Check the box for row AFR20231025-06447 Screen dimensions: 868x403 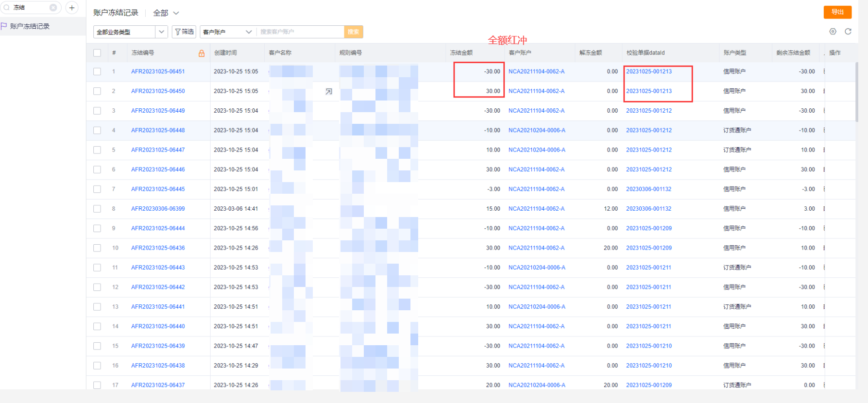click(x=97, y=150)
